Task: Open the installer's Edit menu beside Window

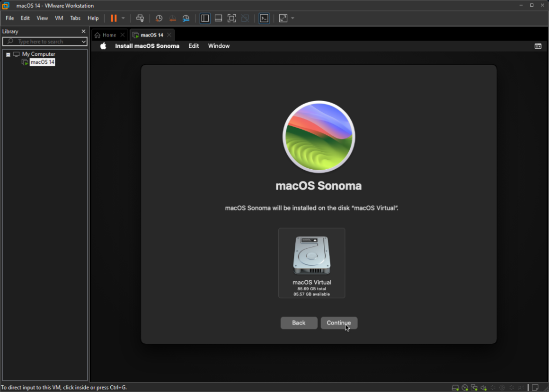Action: (x=194, y=46)
